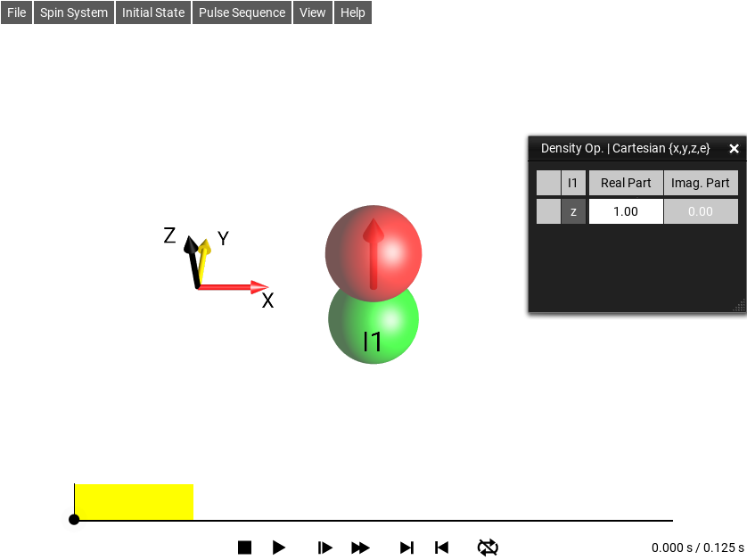747x560 pixels.
Task: Toggle loop playback mode
Action: 488,548
